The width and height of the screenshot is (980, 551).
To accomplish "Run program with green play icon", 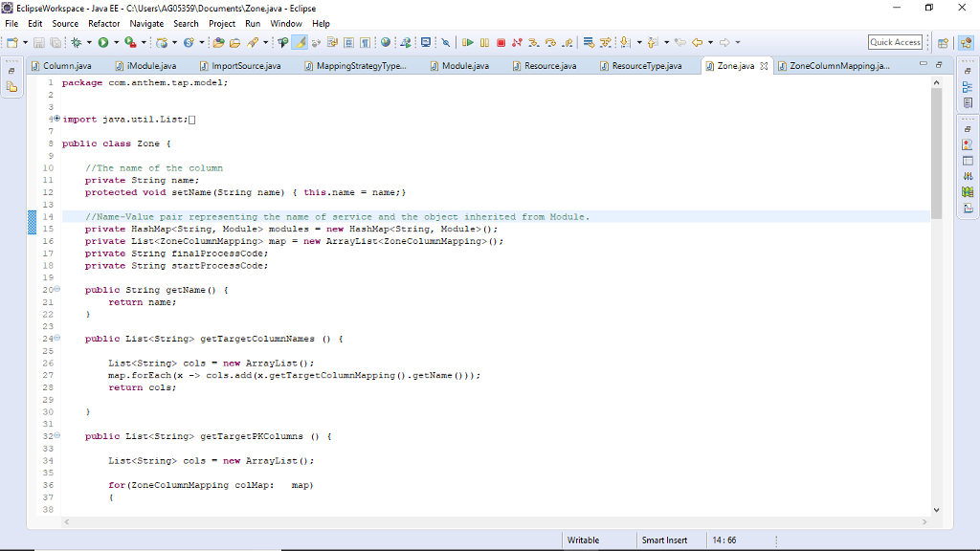I will pyautogui.click(x=103, y=42).
